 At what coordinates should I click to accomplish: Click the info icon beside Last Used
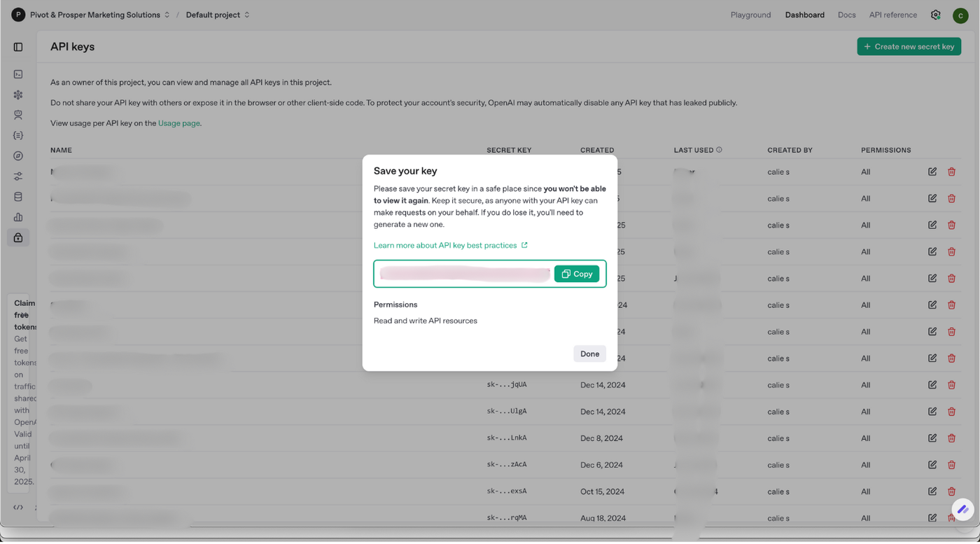[x=719, y=150]
